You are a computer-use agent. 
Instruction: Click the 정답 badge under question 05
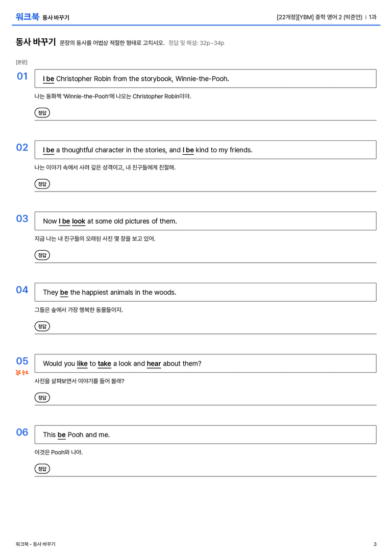(42, 398)
